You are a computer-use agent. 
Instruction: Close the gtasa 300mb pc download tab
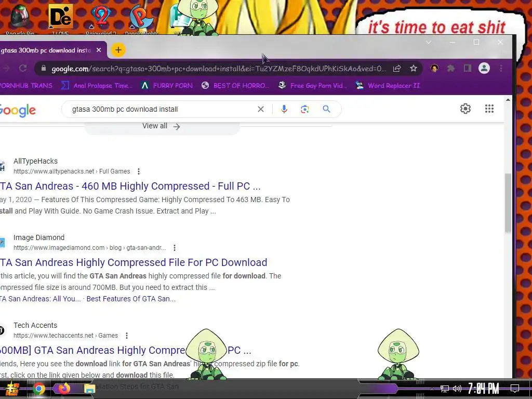pyautogui.click(x=99, y=50)
